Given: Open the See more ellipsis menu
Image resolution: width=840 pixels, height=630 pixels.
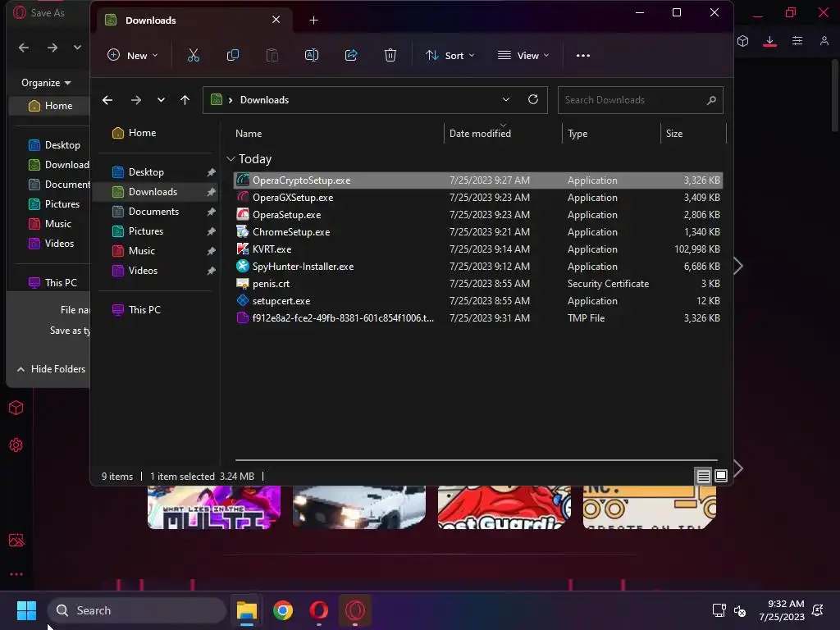Looking at the screenshot, I should click(583, 55).
